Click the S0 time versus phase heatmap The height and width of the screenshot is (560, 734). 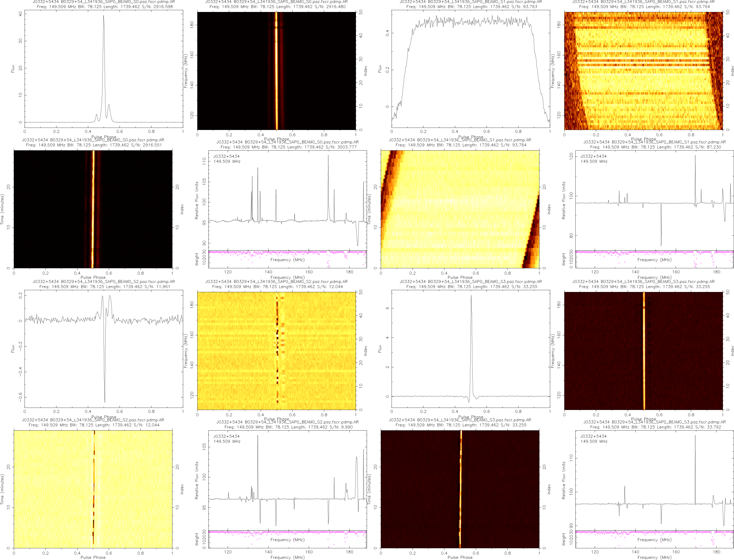click(x=93, y=209)
